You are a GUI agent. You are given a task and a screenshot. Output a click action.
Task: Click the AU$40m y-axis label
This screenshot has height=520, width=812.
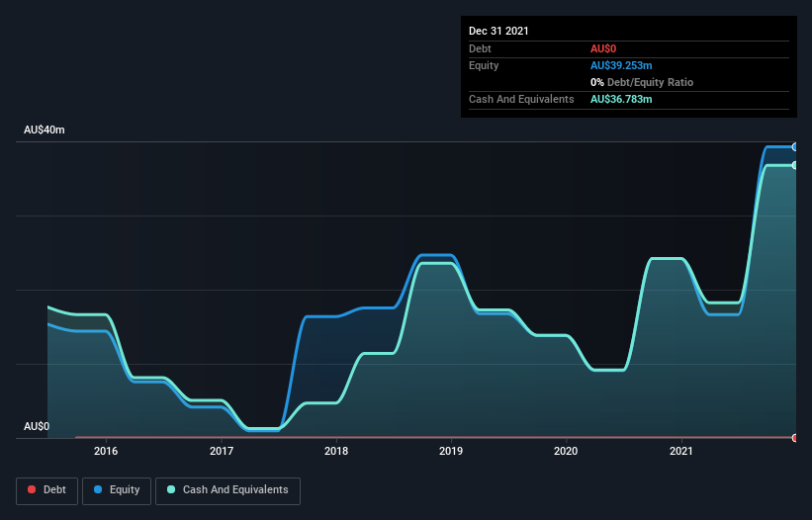tap(45, 130)
